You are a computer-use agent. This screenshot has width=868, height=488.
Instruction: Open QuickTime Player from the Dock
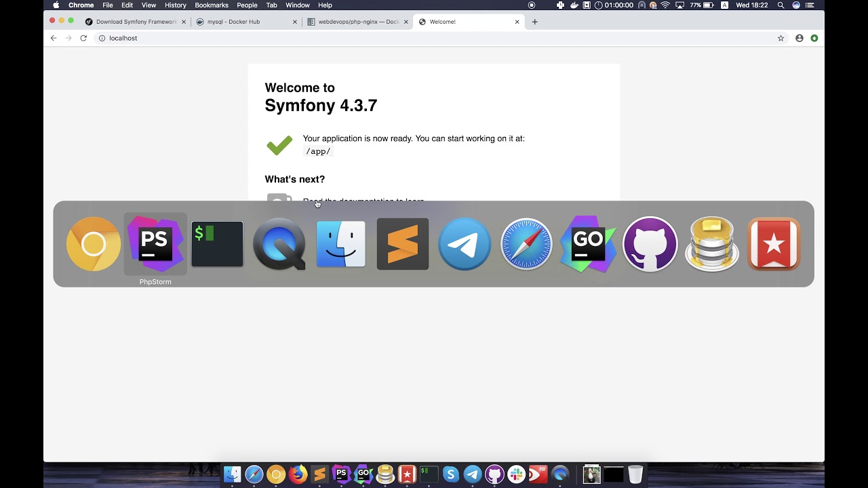click(559, 474)
